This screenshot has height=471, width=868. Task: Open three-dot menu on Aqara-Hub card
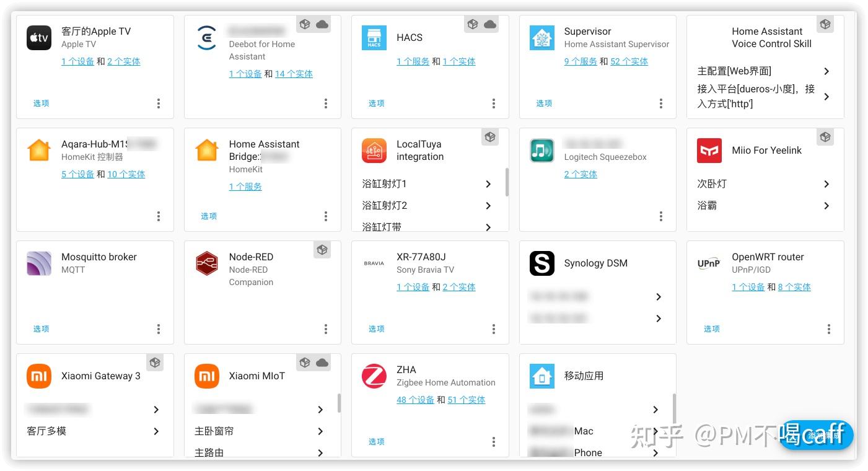tap(159, 216)
